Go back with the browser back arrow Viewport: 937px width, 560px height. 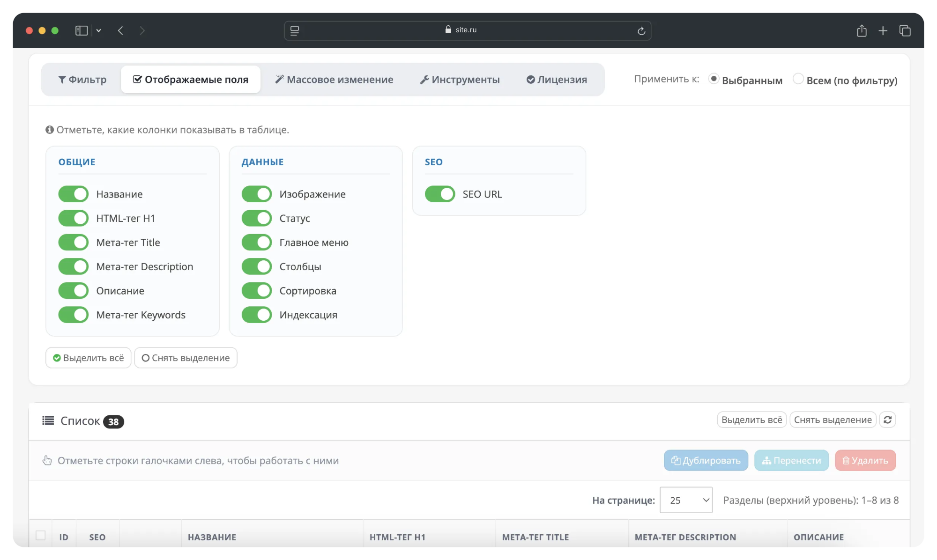pyautogui.click(x=120, y=30)
